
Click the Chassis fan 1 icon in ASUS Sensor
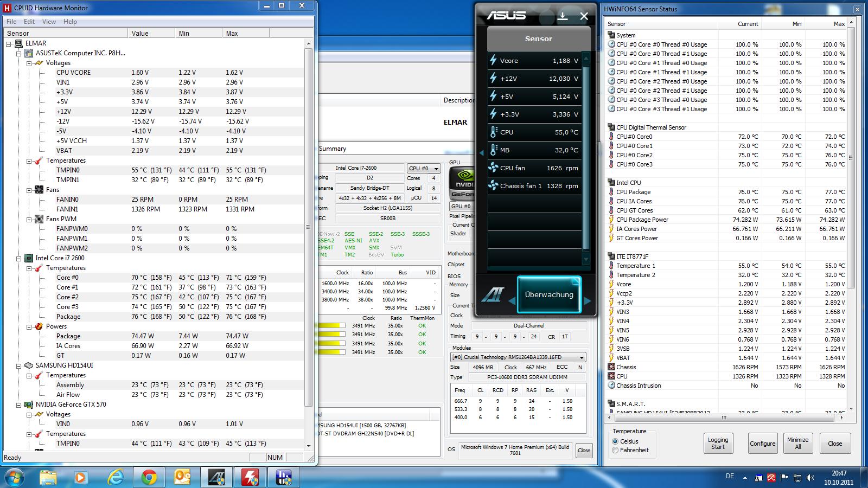point(493,186)
